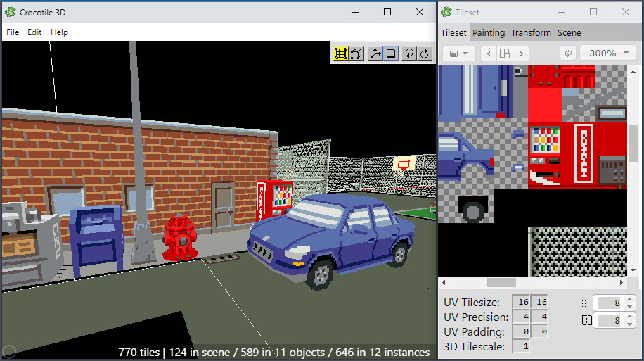Toggle the 3D axis gizmo icon

375,53
